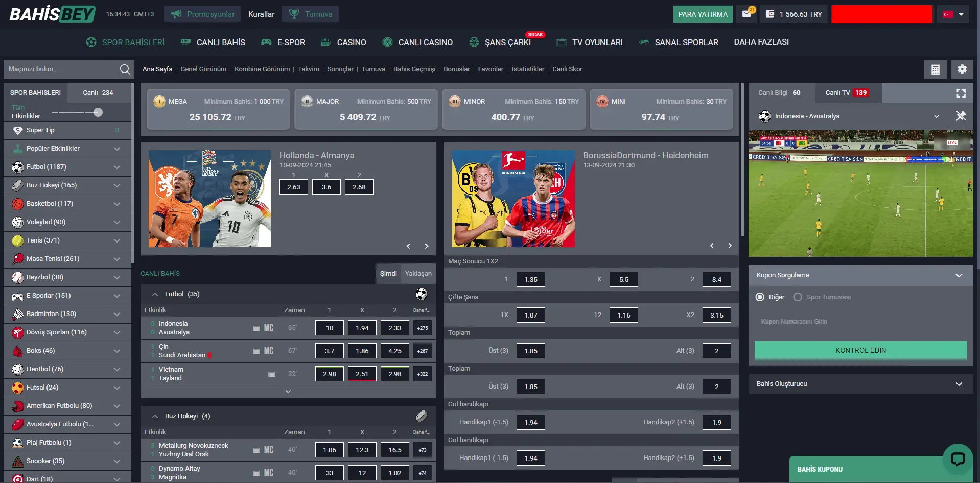Open the messages envelope icon
Viewport: 980px width, 483px height.
746,14
